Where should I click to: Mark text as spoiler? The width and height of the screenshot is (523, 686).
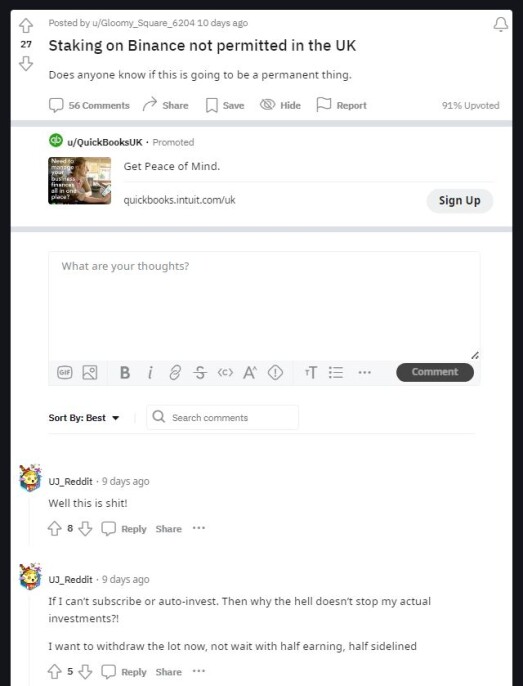click(x=275, y=373)
